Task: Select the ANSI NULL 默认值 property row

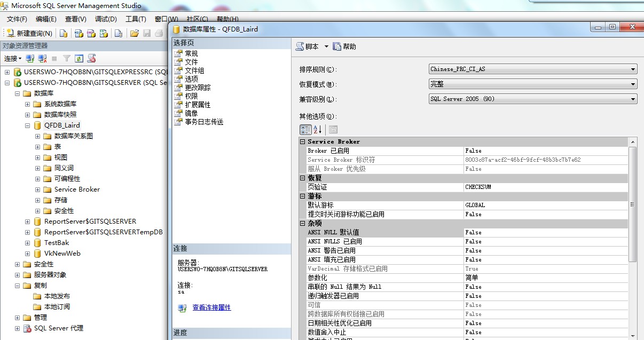Action: point(464,232)
